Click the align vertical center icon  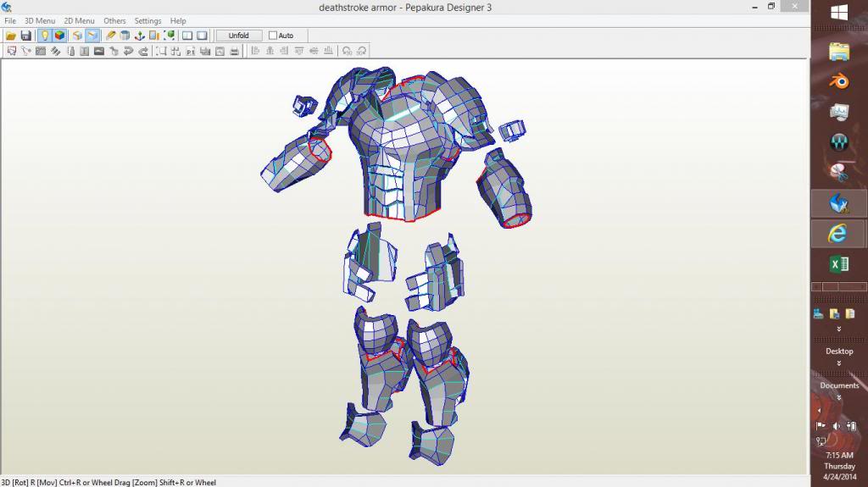coord(314,51)
